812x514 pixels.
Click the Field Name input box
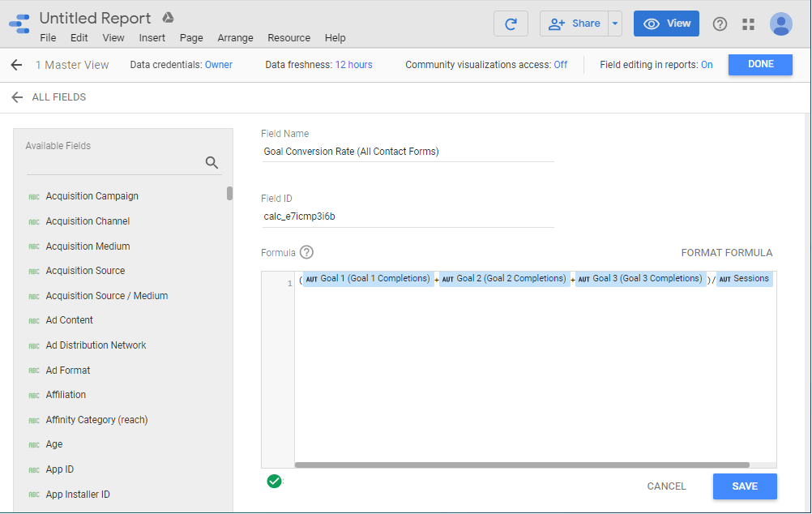[x=408, y=152]
